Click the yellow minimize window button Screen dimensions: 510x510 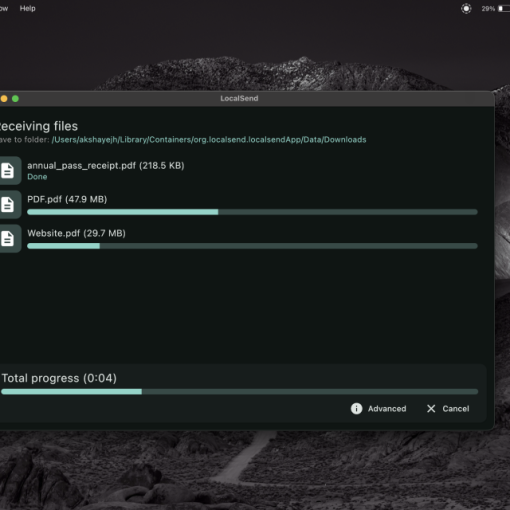coord(4,99)
